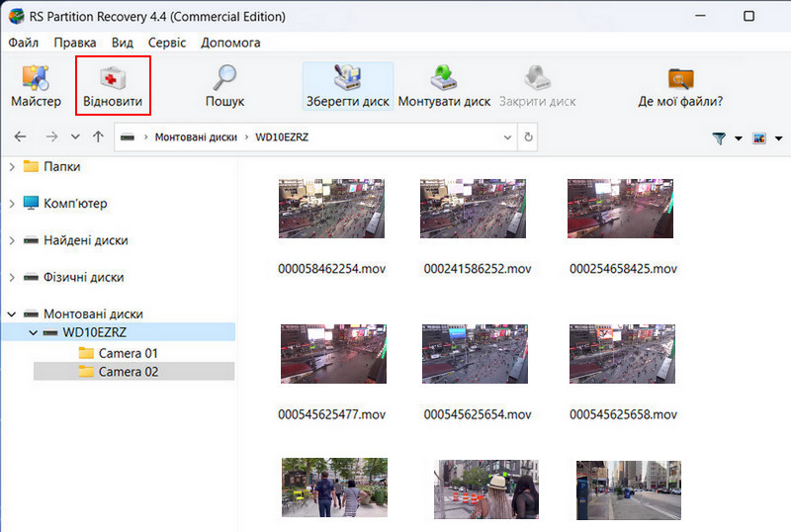
Task: Maximize the RS Partition Recovery window
Action: pos(749,16)
